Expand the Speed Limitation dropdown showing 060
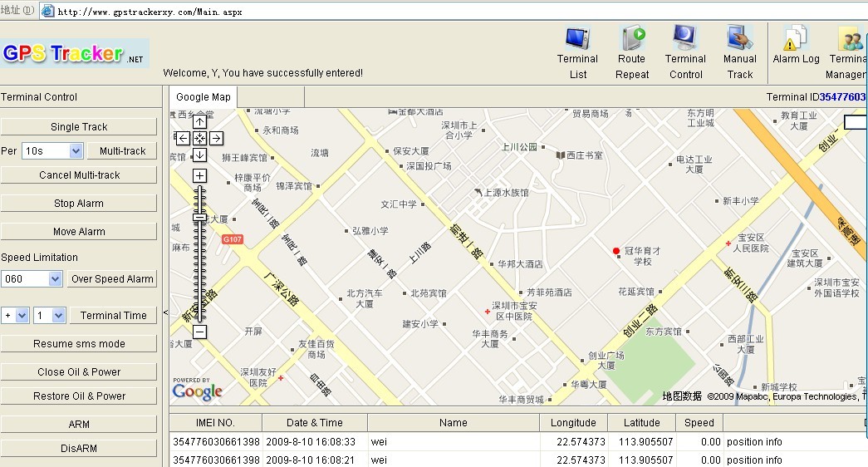 coord(55,279)
